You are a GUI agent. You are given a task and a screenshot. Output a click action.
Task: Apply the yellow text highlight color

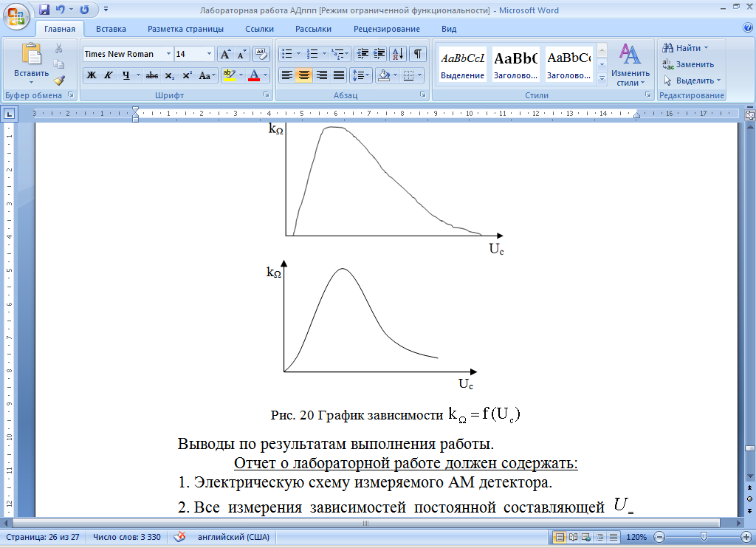[x=229, y=75]
